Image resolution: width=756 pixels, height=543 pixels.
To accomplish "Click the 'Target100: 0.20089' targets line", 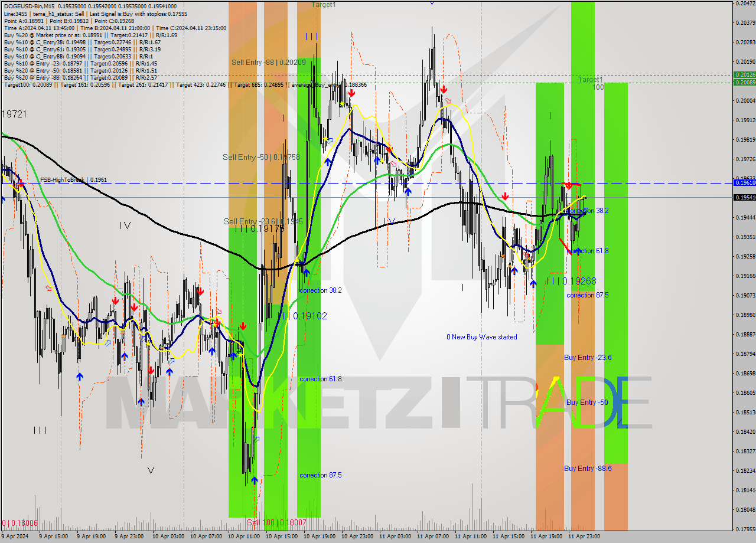I will [x=185, y=85].
